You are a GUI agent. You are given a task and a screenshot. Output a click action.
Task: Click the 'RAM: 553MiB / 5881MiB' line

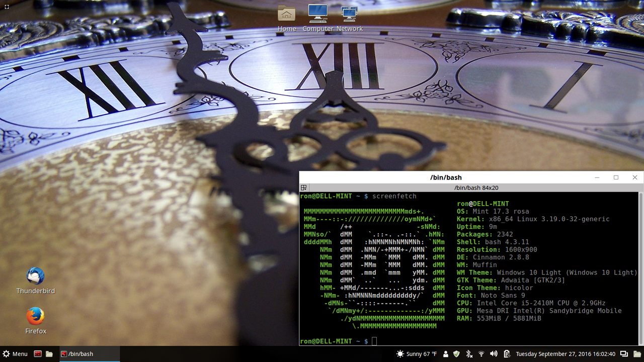[499, 318]
